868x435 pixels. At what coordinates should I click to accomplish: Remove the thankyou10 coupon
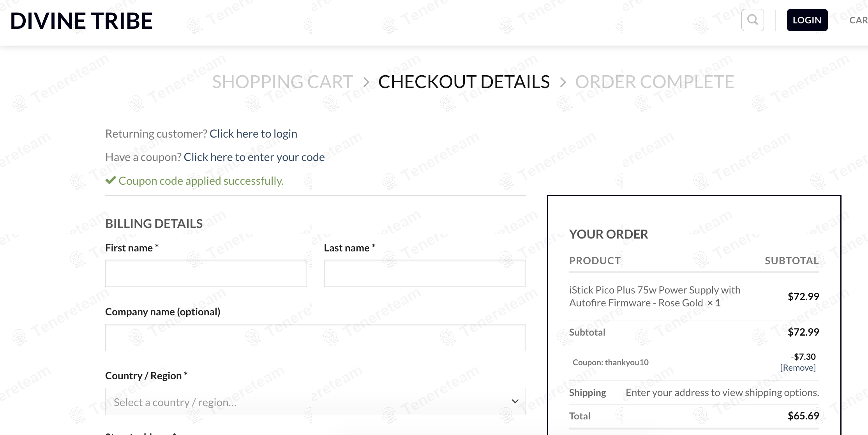click(x=797, y=368)
